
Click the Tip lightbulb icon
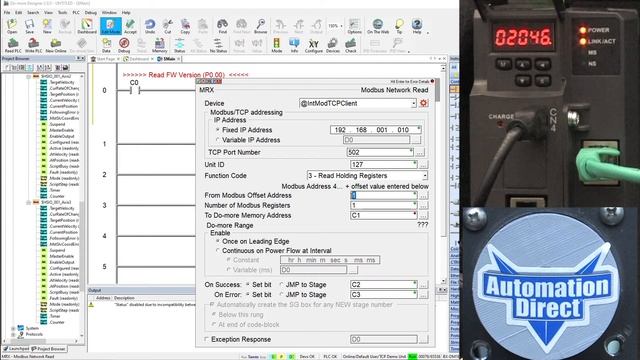click(x=399, y=26)
